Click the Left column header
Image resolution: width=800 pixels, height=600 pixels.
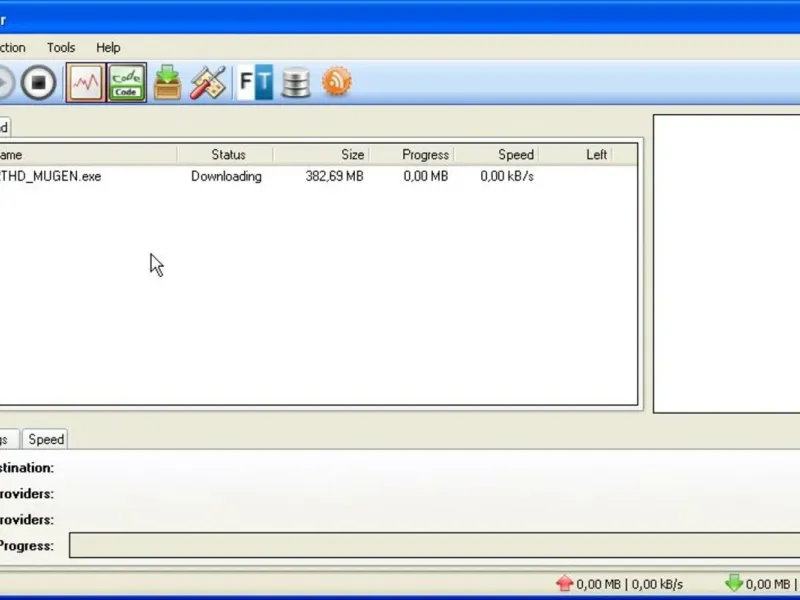pos(575,155)
